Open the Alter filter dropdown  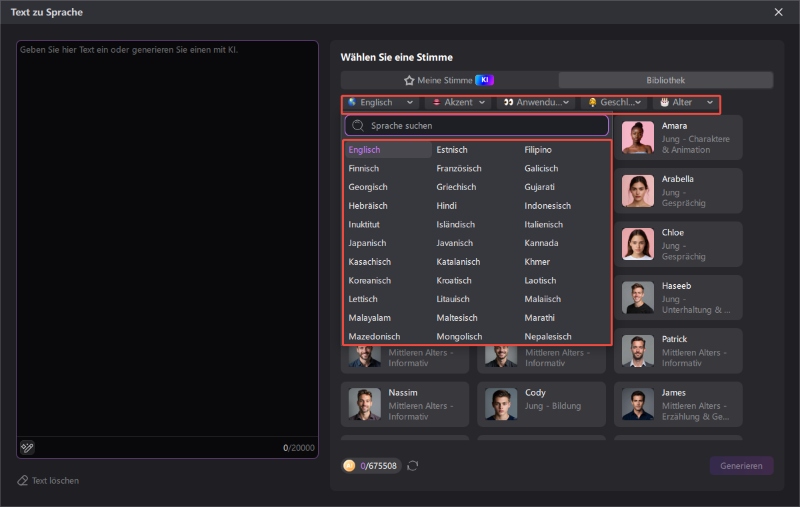click(x=685, y=102)
